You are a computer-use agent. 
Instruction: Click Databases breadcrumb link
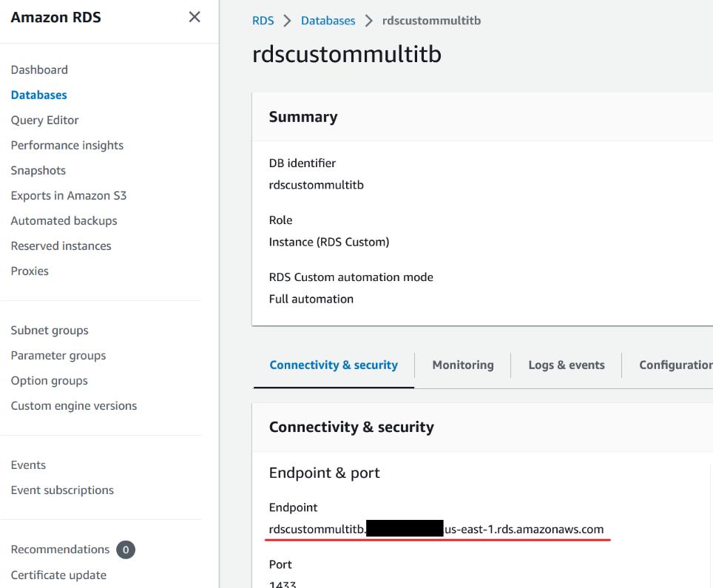[328, 21]
